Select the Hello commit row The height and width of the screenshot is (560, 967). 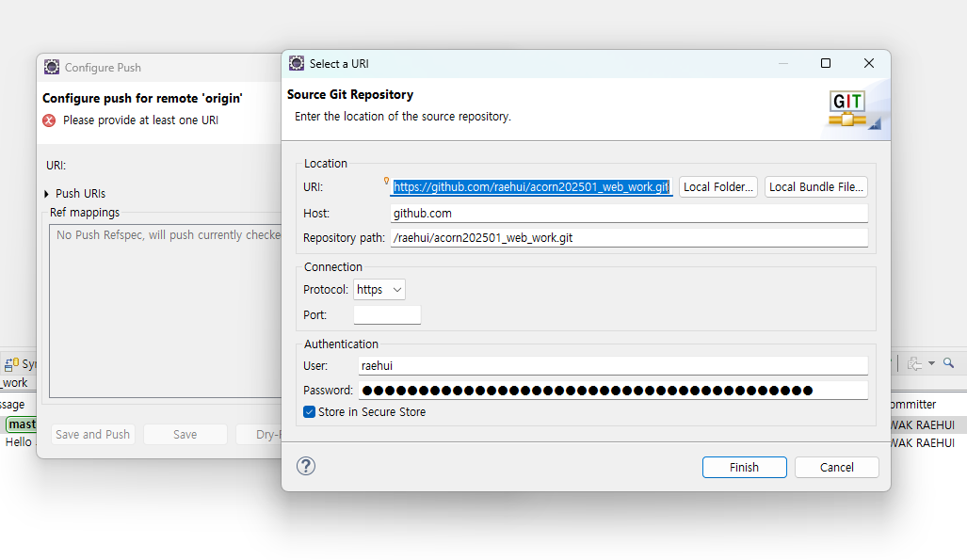coord(19,442)
